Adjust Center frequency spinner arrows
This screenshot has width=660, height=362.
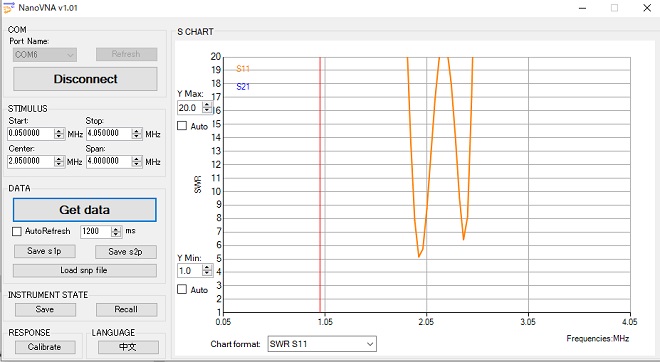click(x=59, y=161)
